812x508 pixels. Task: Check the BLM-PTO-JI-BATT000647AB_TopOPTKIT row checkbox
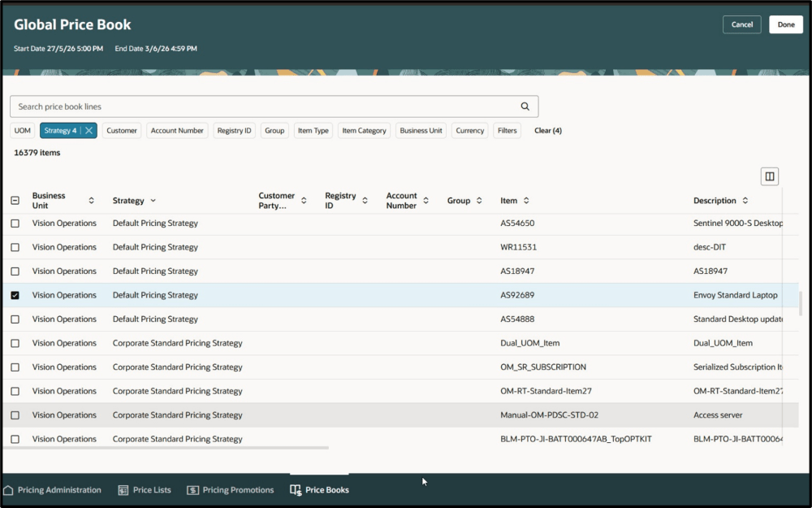coord(15,439)
